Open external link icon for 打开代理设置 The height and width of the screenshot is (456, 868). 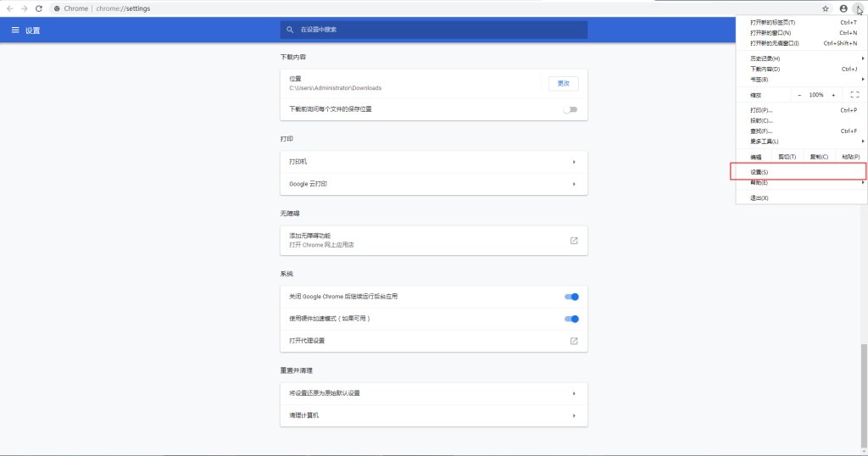(574, 341)
